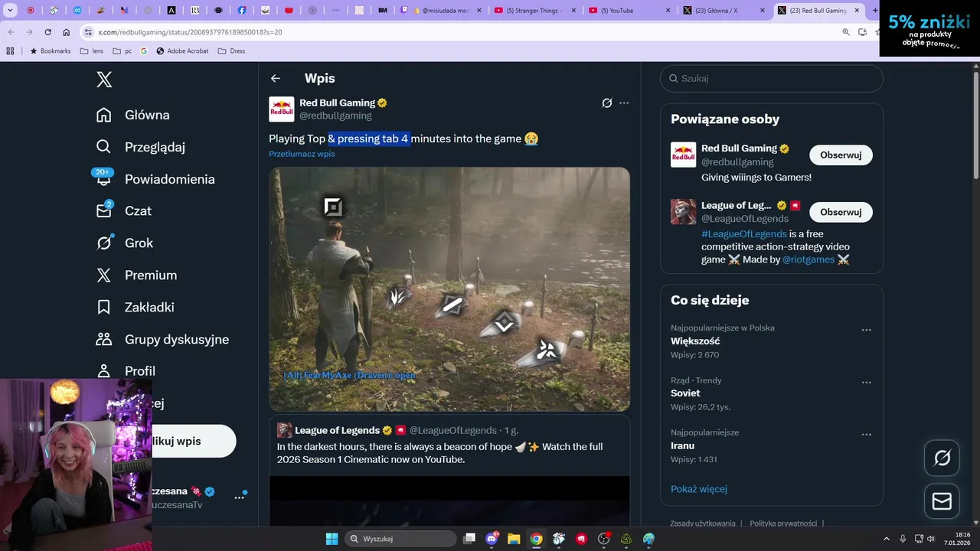The image size is (980, 551).
Task: Reload the page
Action: tap(47, 32)
